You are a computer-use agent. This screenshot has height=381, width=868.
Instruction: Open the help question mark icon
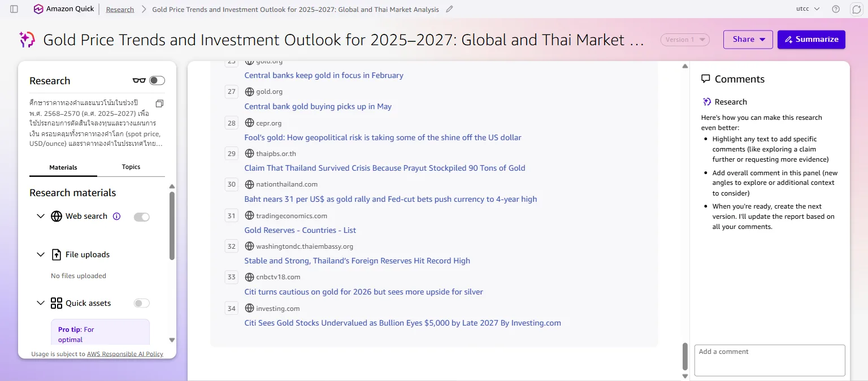tap(836, 9)
